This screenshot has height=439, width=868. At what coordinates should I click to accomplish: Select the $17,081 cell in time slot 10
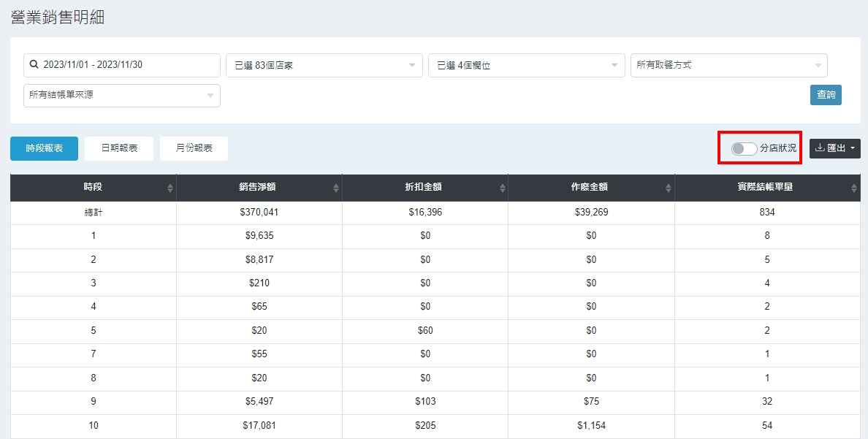[259, 425]
